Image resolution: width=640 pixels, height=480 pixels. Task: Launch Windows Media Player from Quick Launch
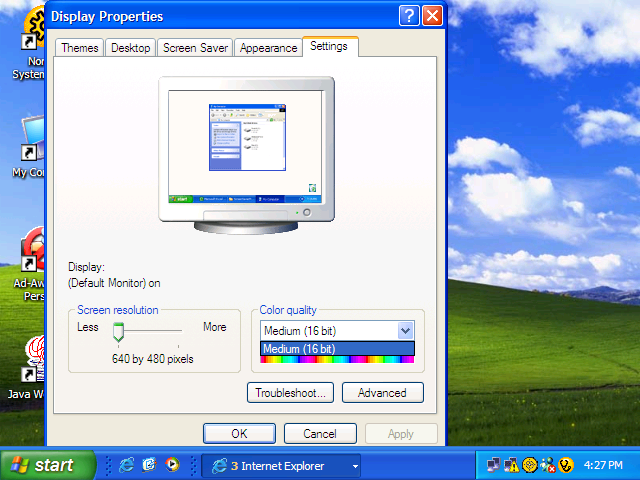(172, 465)
